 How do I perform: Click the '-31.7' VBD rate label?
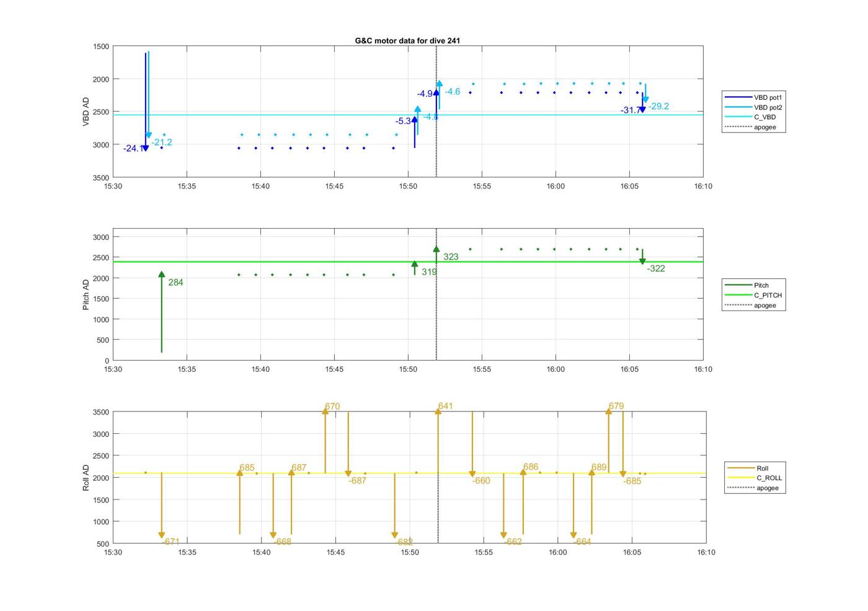pyautogui.click(x=631, y=110)
